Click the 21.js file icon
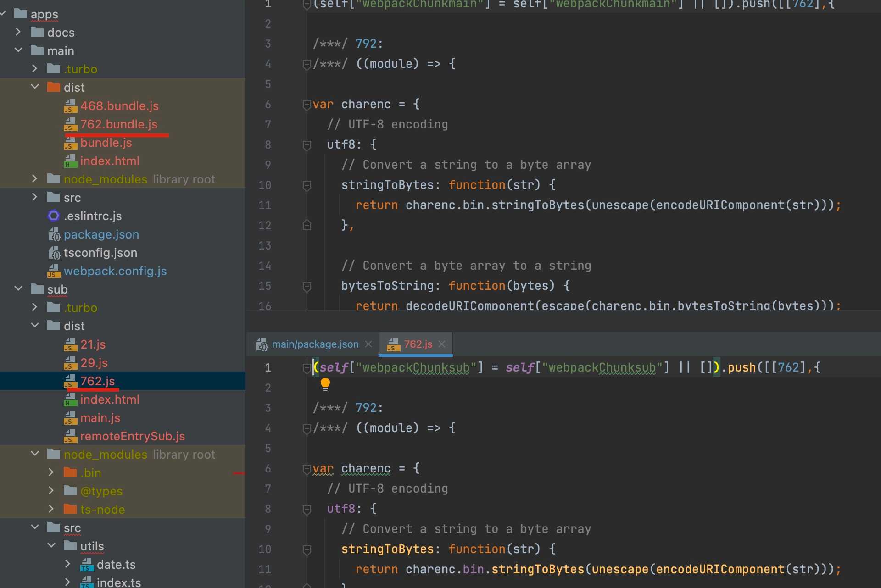The width and height of the screenshot is (881, 588). coord(70,344)
